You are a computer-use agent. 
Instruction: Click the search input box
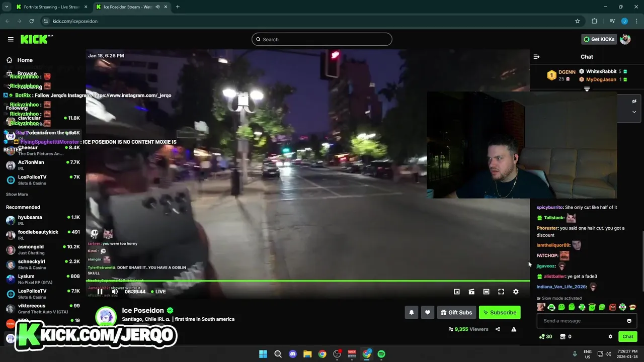tap(322, 39)
